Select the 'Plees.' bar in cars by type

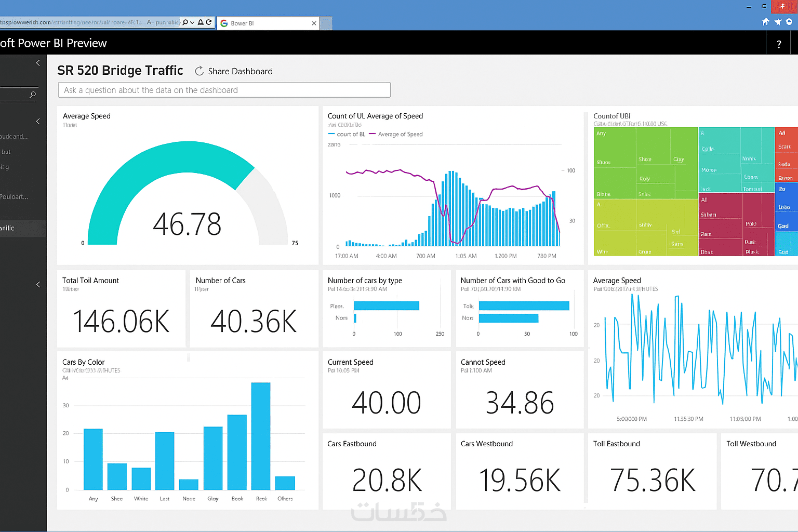[x=387, y=305]
